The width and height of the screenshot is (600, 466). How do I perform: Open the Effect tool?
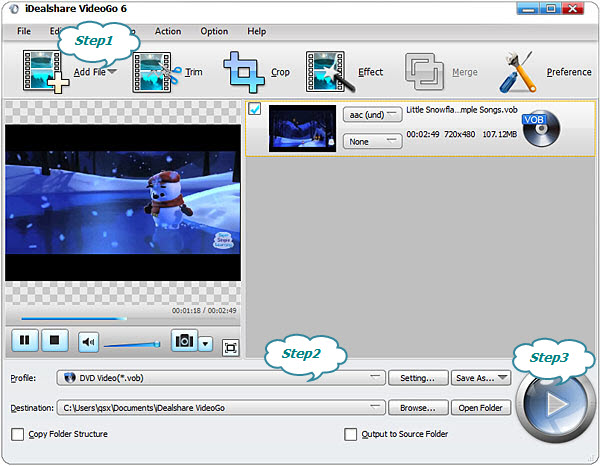344,72
